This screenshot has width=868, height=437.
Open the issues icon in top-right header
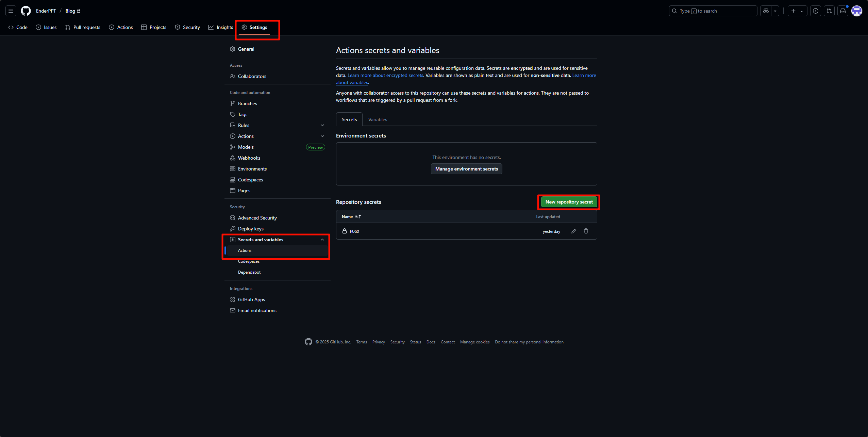(x=816, y=11)
